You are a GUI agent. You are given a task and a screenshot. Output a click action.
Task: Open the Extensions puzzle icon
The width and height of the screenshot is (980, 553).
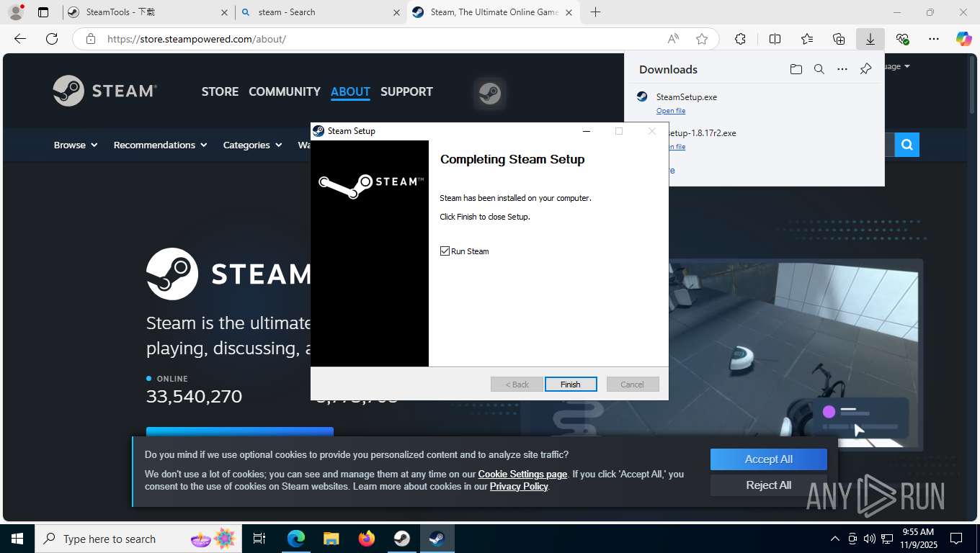[x=740, y=39]
